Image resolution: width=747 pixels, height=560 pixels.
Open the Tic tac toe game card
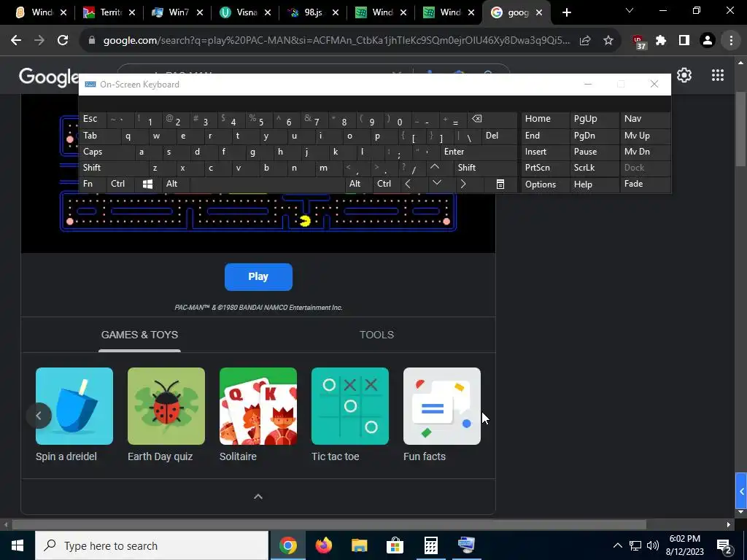click(349, 415)
